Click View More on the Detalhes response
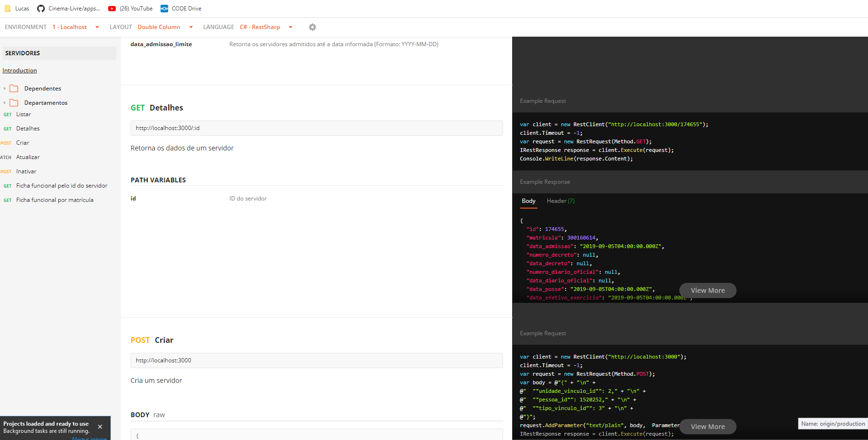 707,290
